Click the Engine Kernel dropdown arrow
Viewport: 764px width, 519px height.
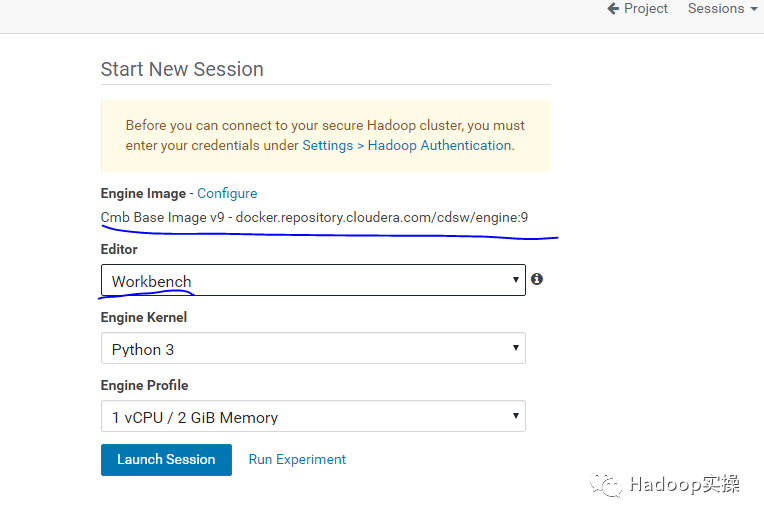516,347
